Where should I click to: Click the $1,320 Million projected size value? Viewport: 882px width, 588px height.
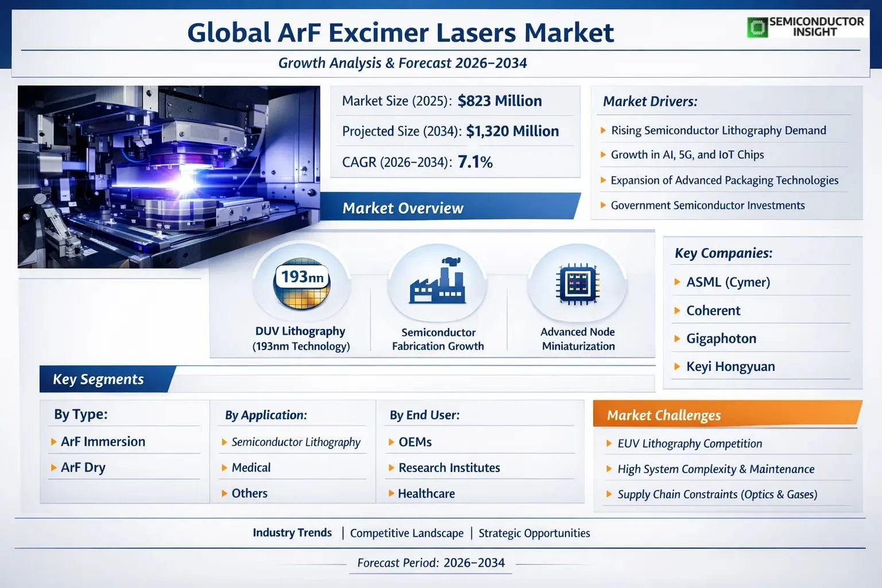click(512, 131)
